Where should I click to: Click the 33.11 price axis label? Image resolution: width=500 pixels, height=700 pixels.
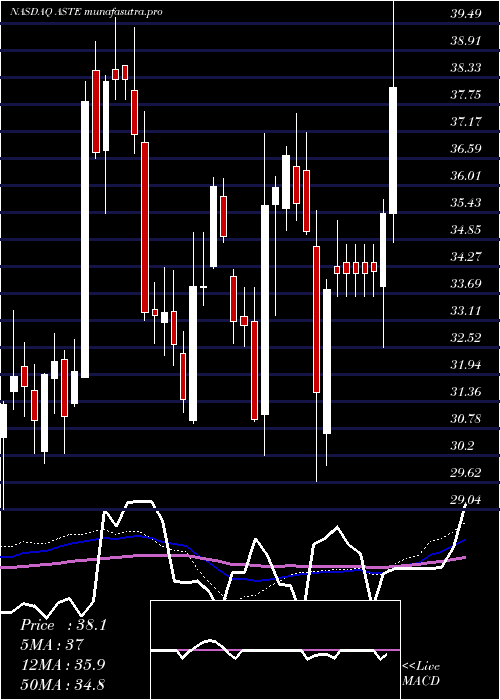point(466,311)
